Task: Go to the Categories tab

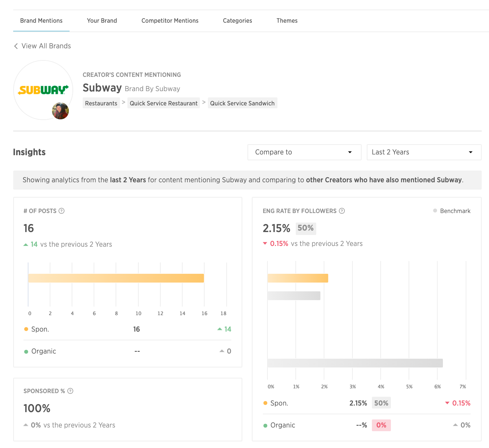Action: [x=237, y=21]
